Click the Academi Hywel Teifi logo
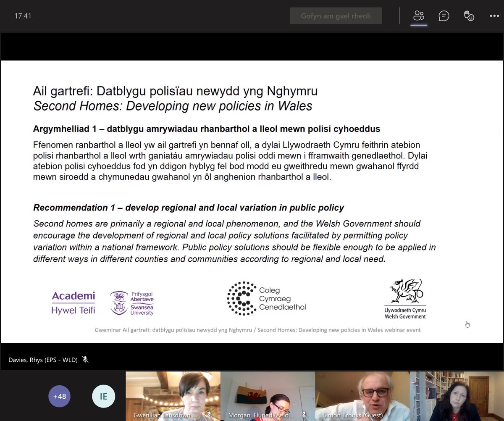Screen dimensions: 504x421 point(73,303)
